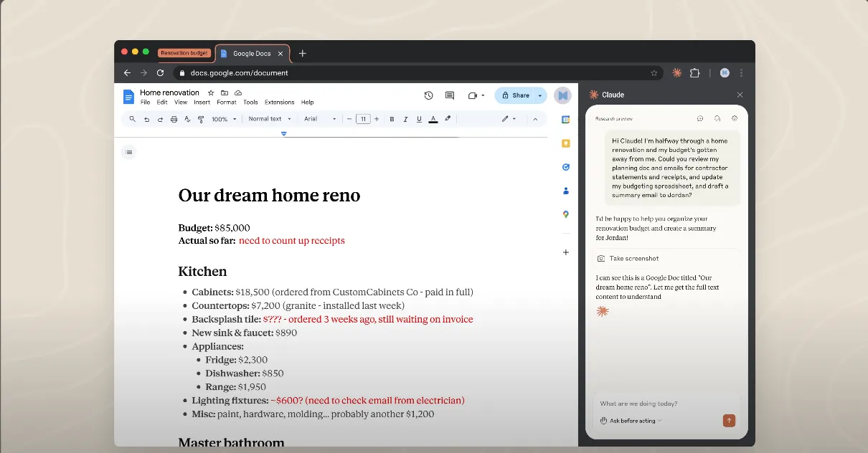Image resolution: width=868 pixels, height=453 pixels.
Task: Click the 'What are we doing today?' input
Action: coord(660,404)
